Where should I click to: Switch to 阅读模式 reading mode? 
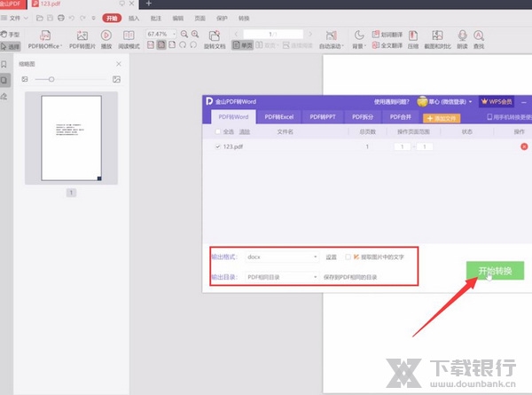point(129,40)
